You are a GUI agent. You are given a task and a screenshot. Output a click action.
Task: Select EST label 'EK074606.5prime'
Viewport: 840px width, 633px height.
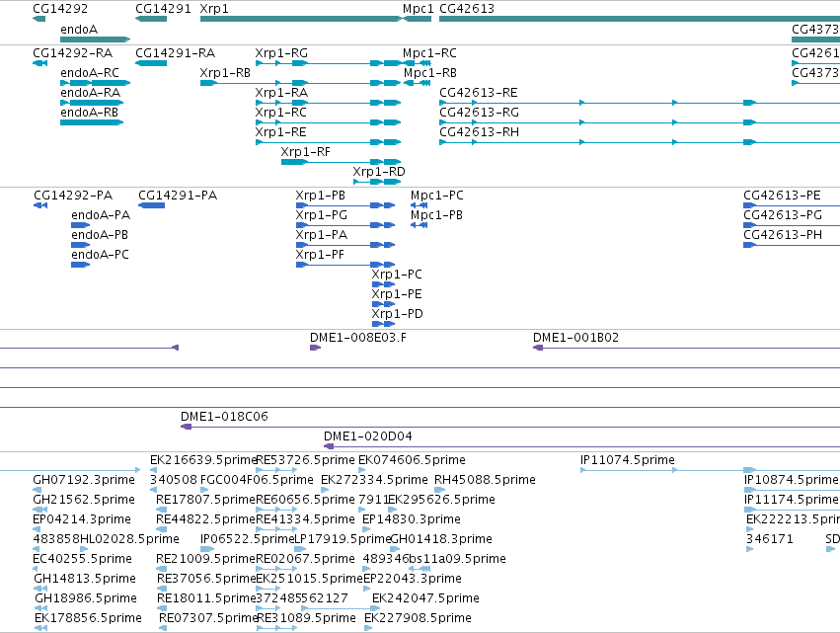(412, 460)
